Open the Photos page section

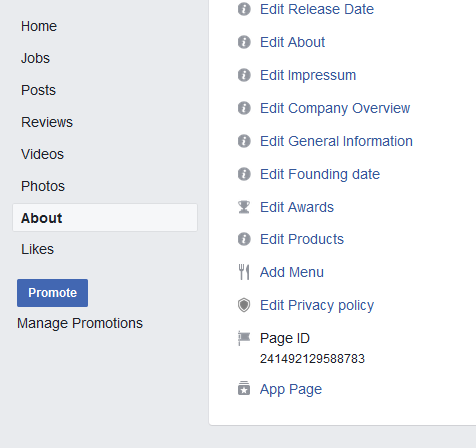(x=43, y=186)
